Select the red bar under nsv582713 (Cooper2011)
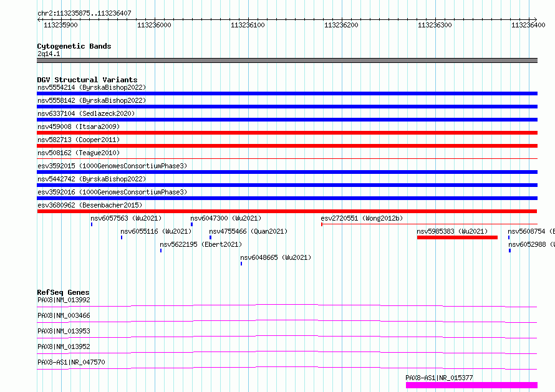Screen dimensions: 555x392 pos(287,146)
